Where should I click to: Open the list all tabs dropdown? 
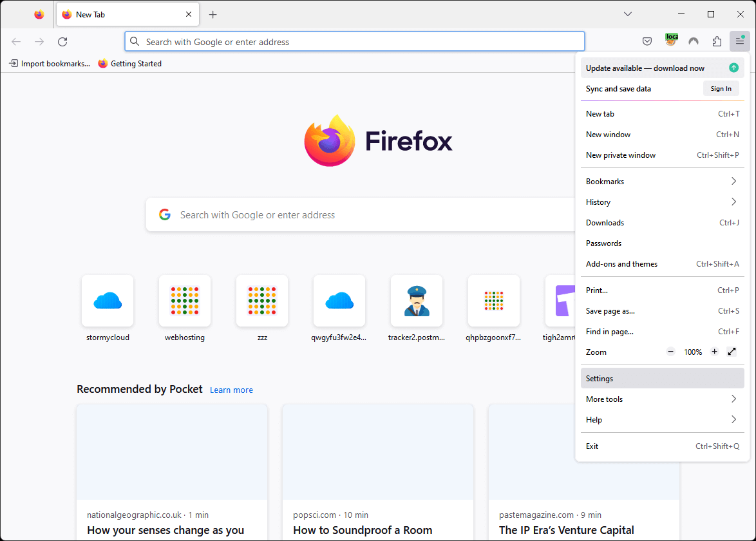click(627, 14)
